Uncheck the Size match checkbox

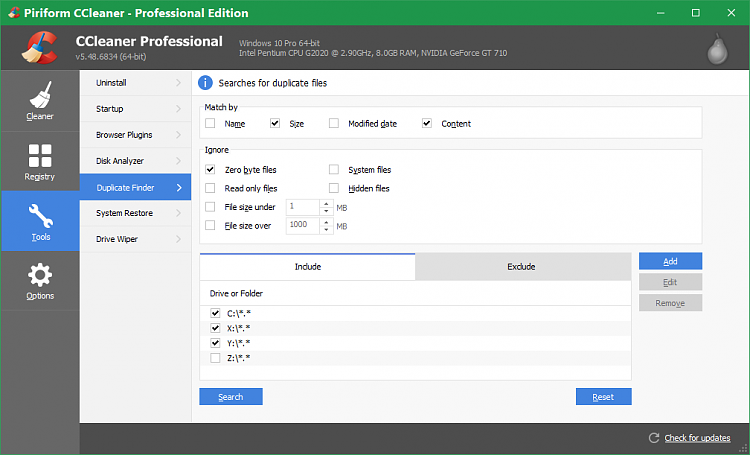[x=275, y=123]
